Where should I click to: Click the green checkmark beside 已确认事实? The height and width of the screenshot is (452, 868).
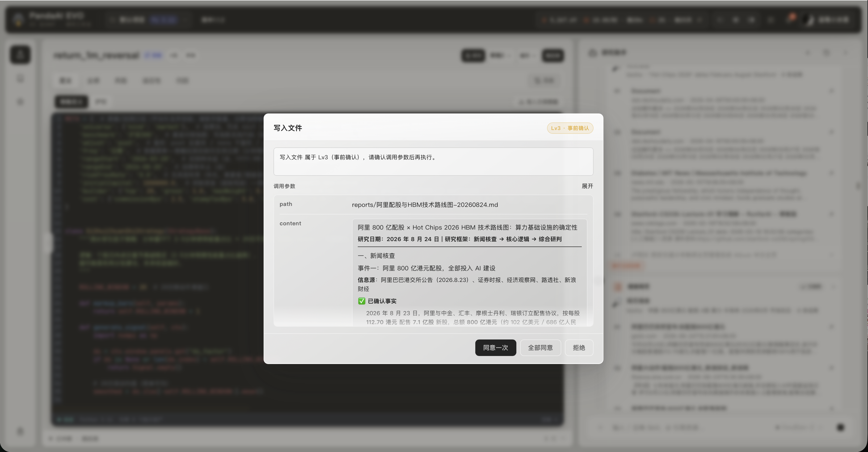click(x=362, y=301)
